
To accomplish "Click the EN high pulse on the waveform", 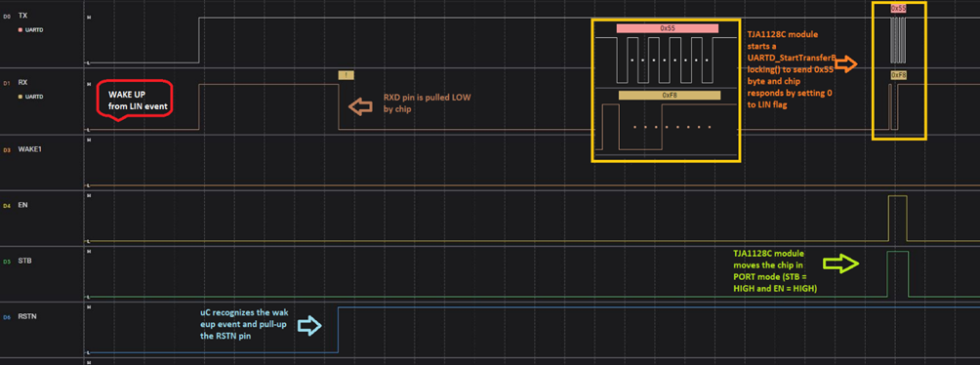I will pos(897,219).
